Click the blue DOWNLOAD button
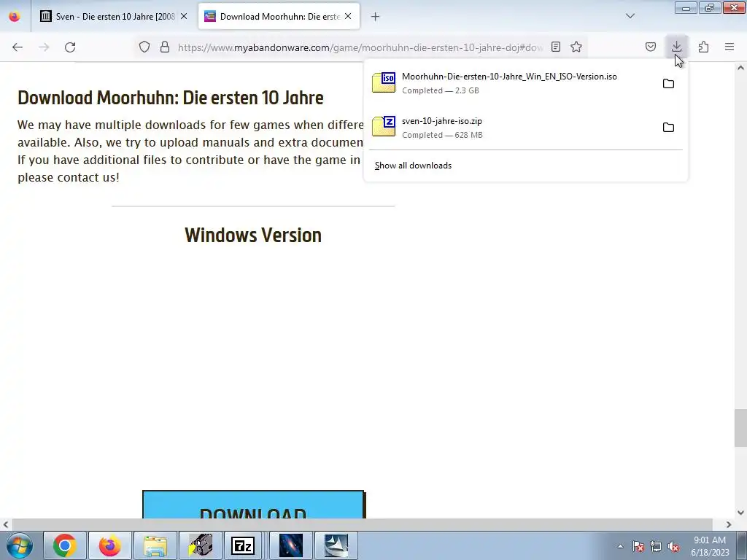747x560 pixels. point(253,505)
